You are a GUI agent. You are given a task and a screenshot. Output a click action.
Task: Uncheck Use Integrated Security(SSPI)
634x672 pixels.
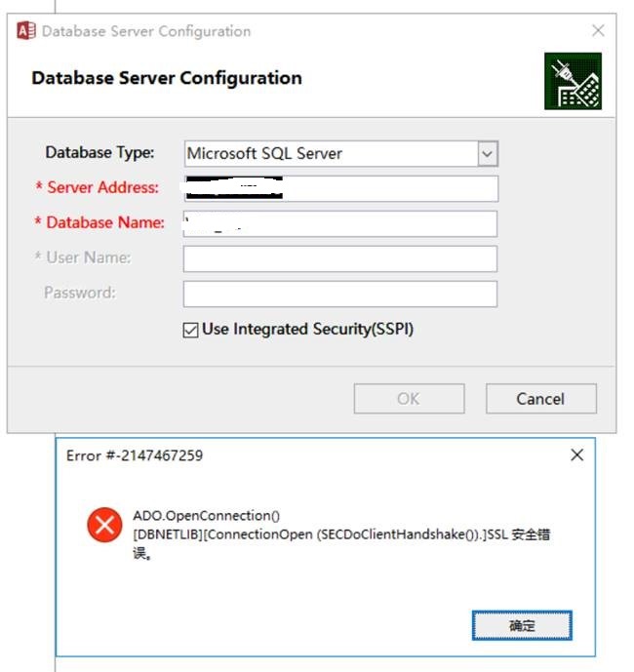[190, 330]
